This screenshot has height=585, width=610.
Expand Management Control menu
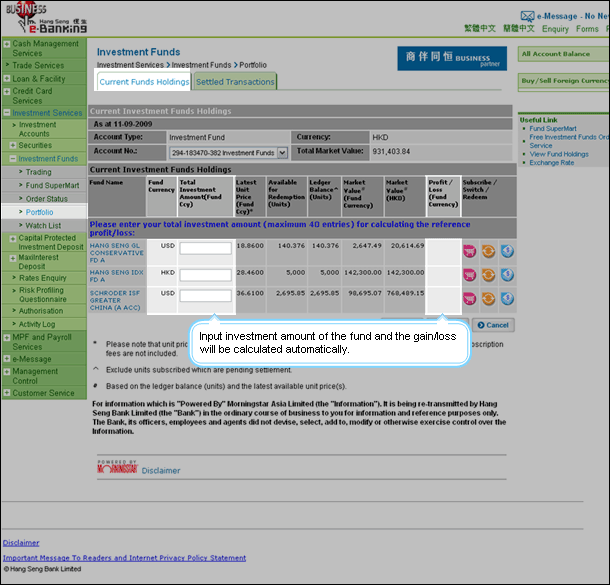(7, 371)
